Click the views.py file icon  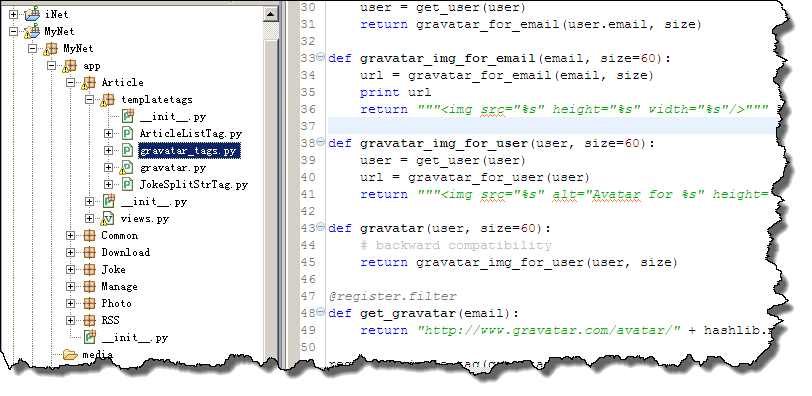[107, 218]
